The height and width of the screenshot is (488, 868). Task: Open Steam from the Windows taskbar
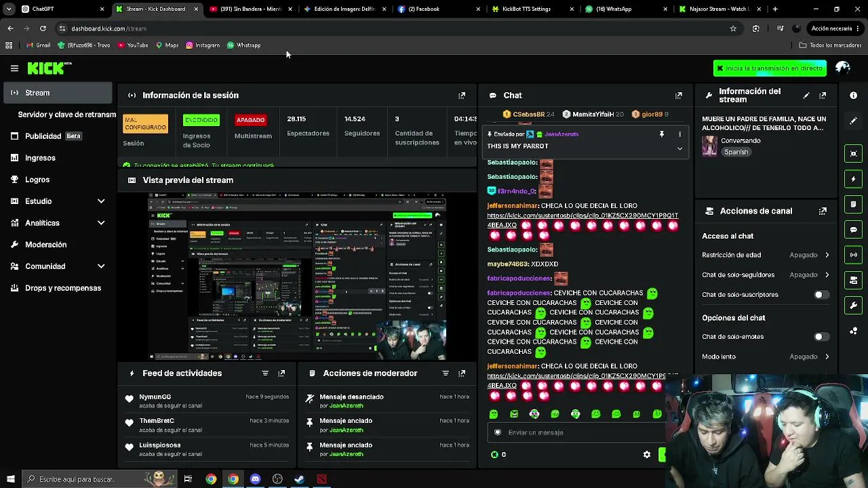tap(299, 479)
